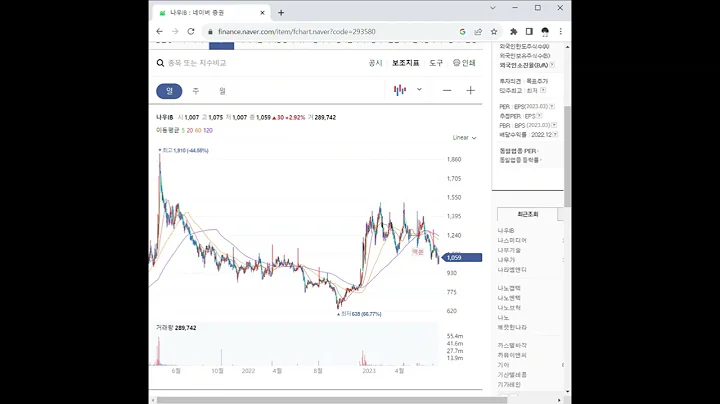The width and height of the screenshot is (720, 404).
Task: Click the Google icon in address bar
Action: [462, 32]
